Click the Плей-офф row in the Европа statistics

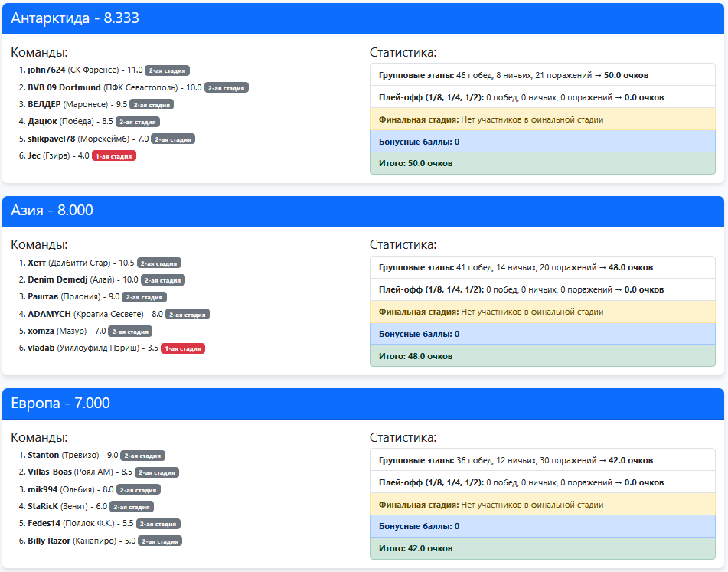[x=542, y=482]
